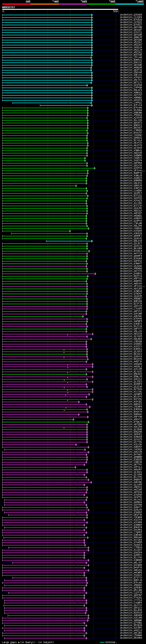Open hit UniRef100_Q3S4G9
Screen dimensions: 146x644
(x=131, y=15)
